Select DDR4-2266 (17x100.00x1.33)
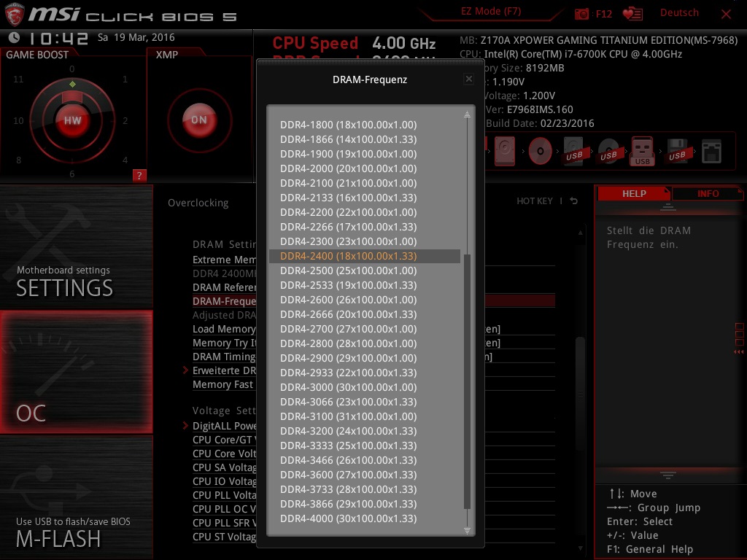 [365, 227]
